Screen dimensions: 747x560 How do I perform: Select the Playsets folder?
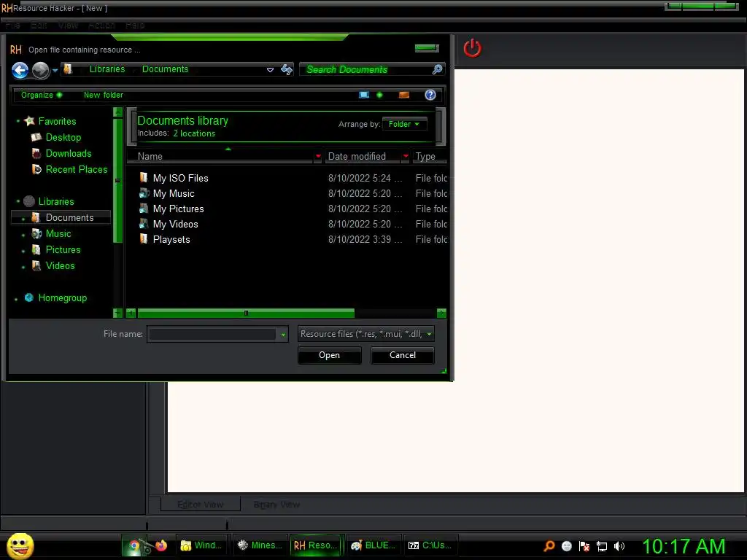(x=171, y=239)
